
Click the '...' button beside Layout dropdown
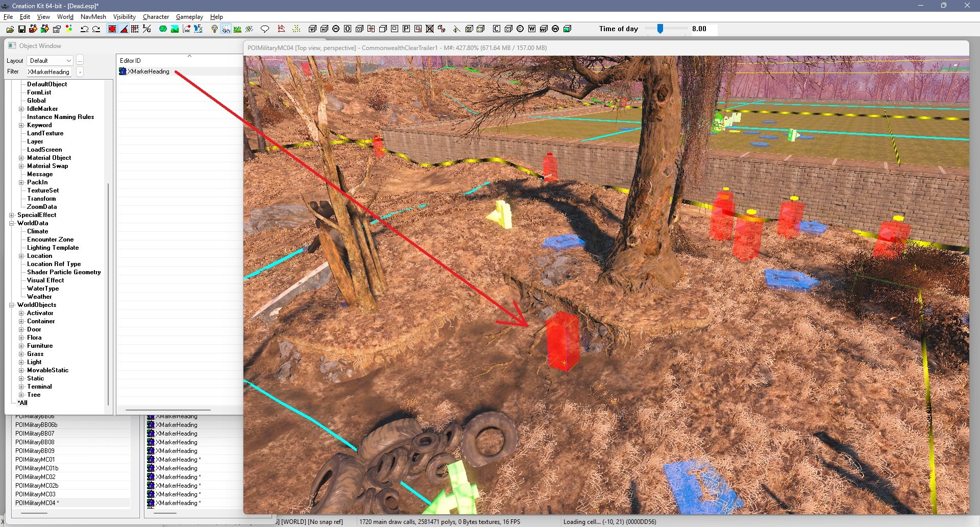tap(80, 61)
